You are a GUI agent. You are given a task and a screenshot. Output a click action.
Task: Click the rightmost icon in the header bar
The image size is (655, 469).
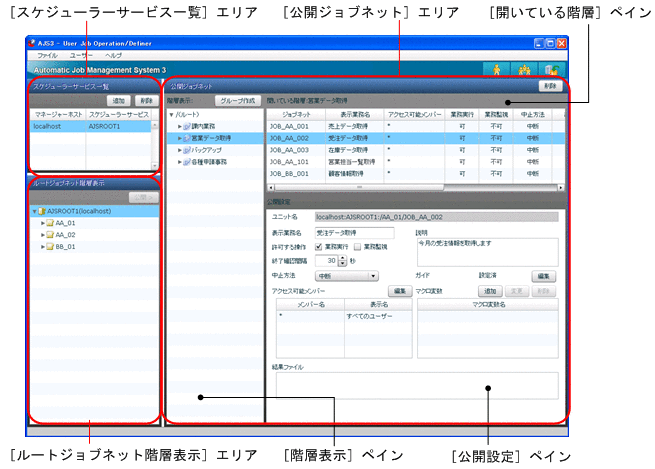tap(551, 70)
